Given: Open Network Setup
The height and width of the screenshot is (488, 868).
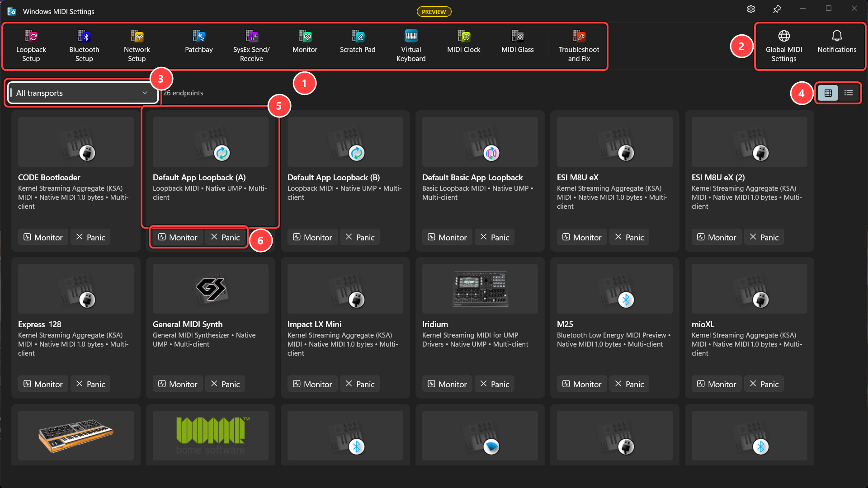Looking at the screenshot, I should 137,46.
